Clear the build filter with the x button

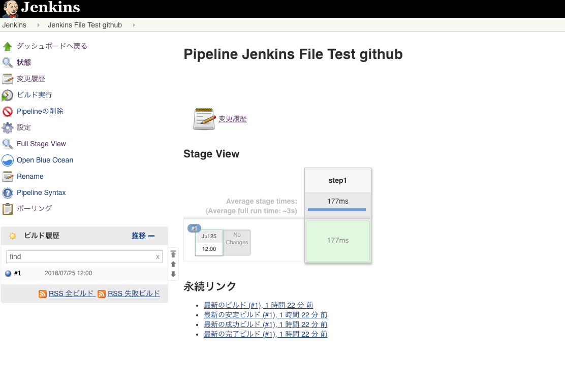click(x=158, y=257)
